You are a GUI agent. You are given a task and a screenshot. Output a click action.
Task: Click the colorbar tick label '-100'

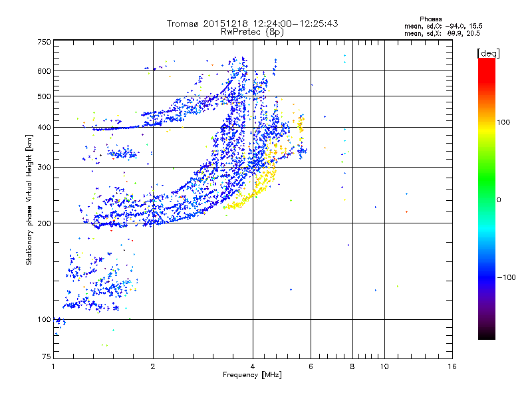tap(506, 277)
